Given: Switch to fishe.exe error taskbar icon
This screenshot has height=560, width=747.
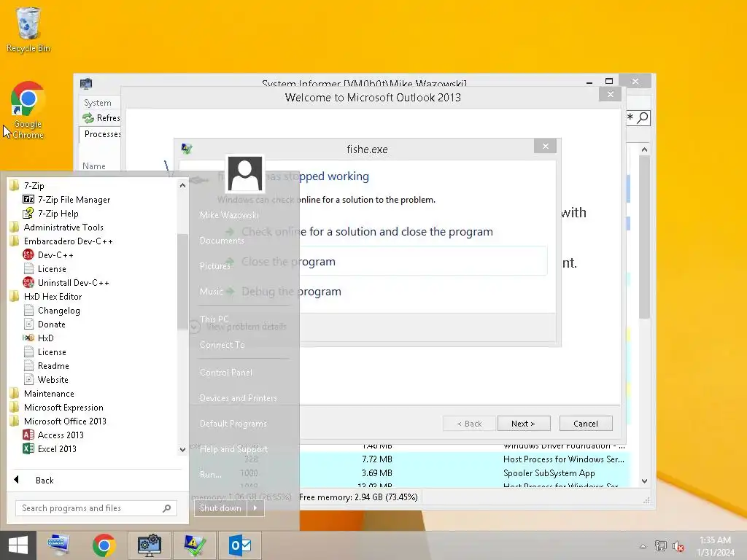Looking at the screenshot, I should [x=194, y=545].
